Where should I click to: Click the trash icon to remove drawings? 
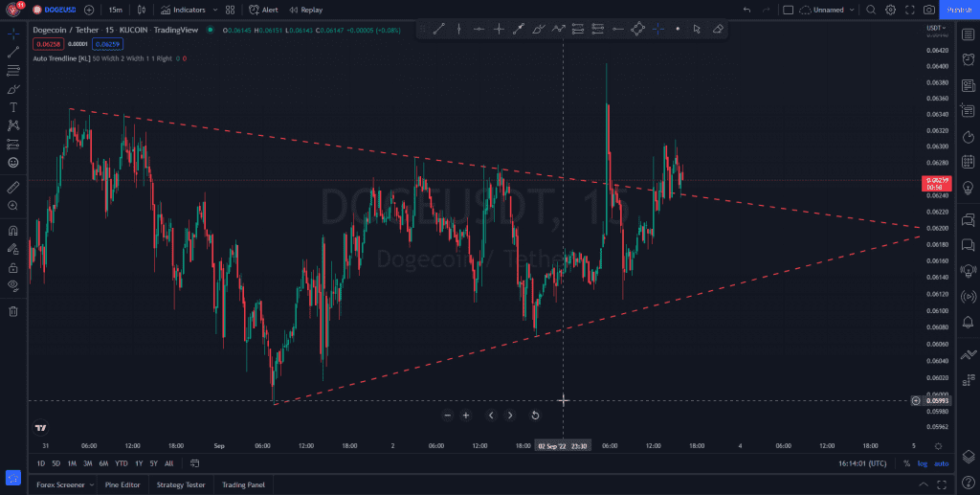tap(13, 311)
